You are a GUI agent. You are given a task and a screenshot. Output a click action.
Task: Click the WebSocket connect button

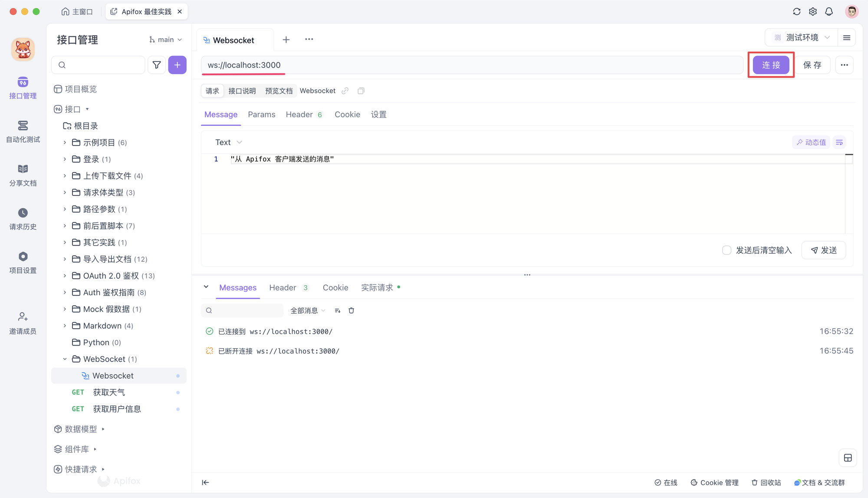tap(770, 65)
